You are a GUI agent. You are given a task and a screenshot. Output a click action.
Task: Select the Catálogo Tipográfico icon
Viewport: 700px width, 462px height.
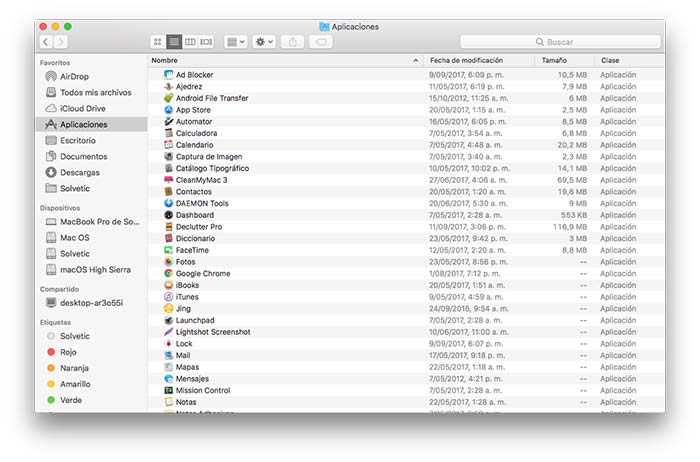[168, 168]
